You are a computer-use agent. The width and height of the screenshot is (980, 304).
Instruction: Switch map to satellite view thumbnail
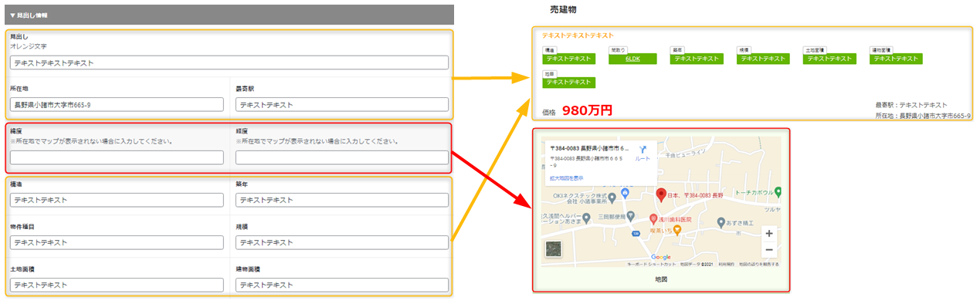554,248
